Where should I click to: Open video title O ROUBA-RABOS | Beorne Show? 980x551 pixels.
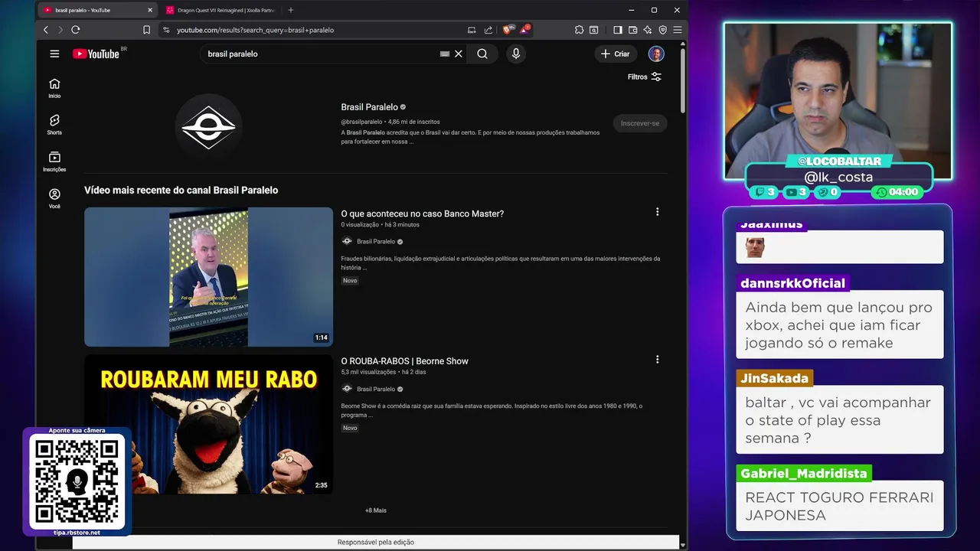(405, 361)
